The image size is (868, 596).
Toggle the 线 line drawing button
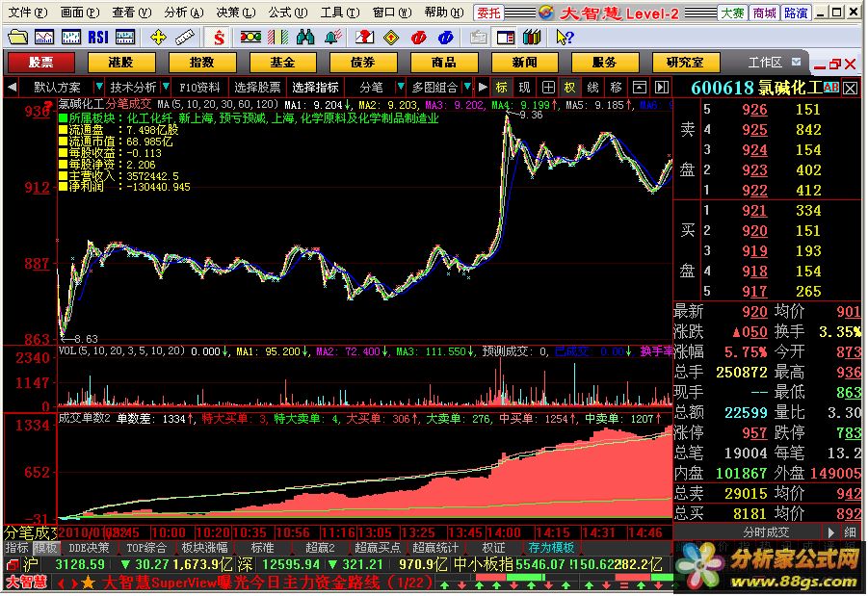click(x=592, y=88)
